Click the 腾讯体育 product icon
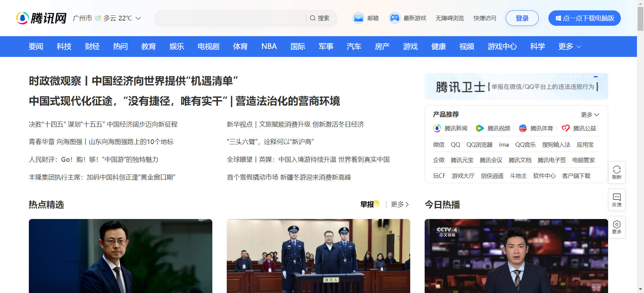644x293 pixels. pos(523,128)
